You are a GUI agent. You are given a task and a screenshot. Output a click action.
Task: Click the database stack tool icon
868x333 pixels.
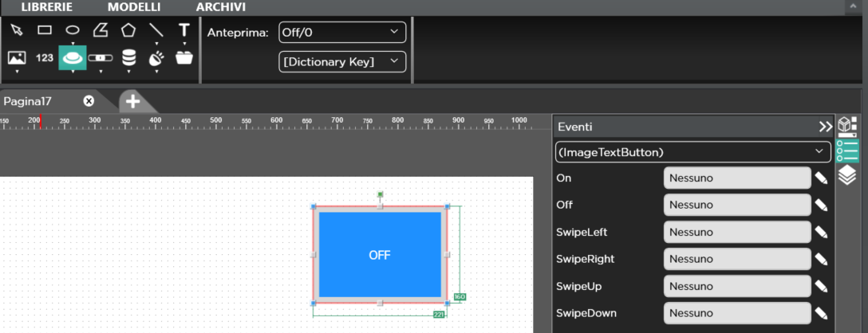(128, 57)
